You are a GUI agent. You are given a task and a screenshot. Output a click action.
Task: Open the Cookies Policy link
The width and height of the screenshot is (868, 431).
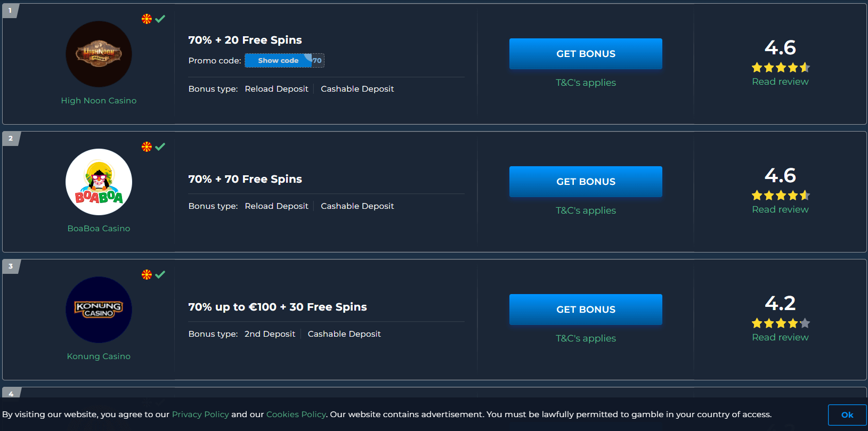(x=296, y=414)
